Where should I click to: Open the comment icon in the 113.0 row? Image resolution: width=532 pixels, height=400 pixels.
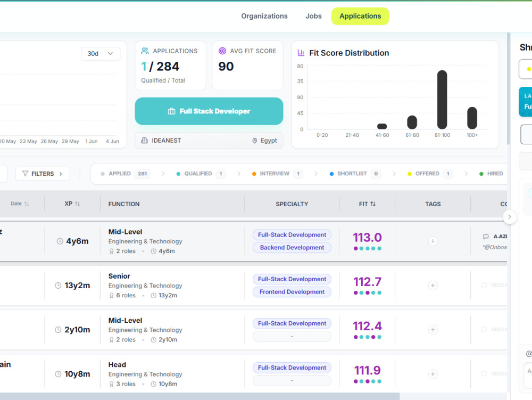click(x=486, y=236)
